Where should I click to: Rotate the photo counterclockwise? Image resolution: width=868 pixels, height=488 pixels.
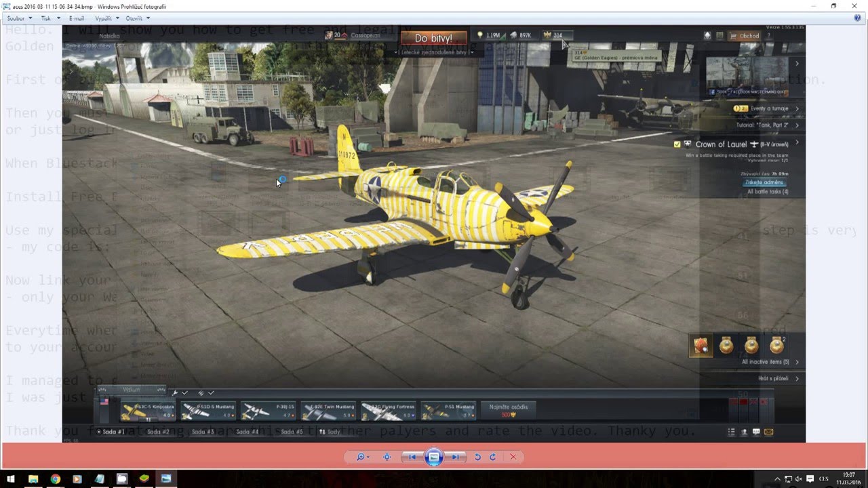[477, 457]
